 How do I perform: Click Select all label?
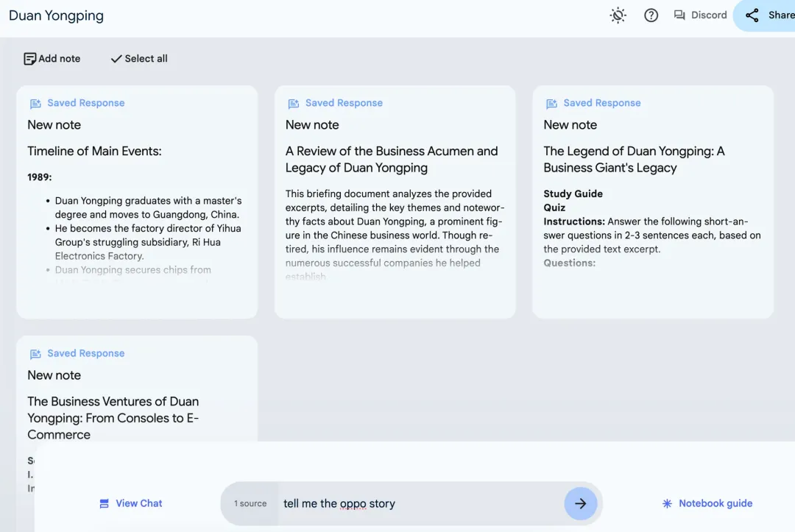(x=146, y=59)
